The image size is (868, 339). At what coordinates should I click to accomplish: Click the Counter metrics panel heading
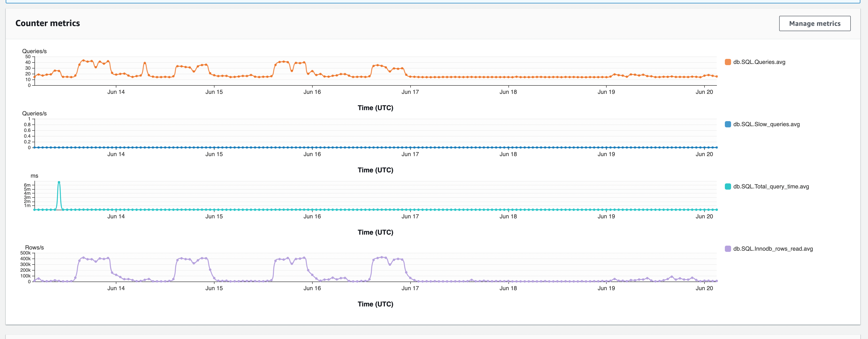pos(47,23)
